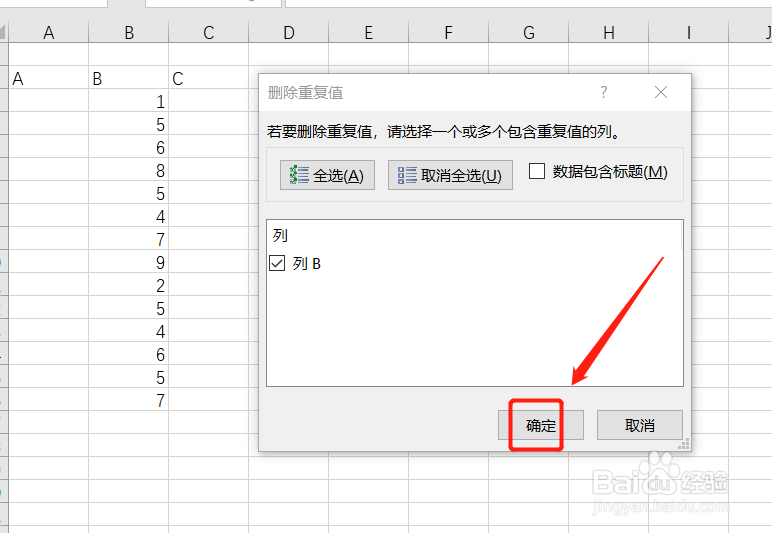Open the dialog help question mark
Image resolution: width=772 pixels, height=533 pixels.
(x=604, y=92)
